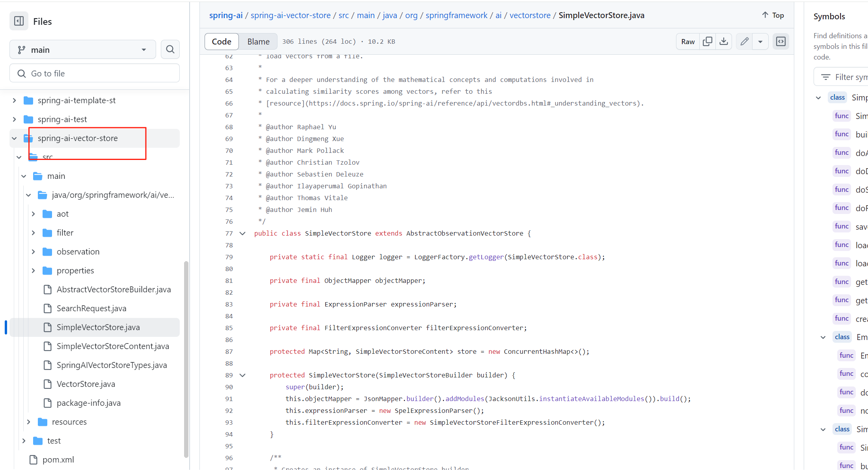
Task: Open the code symbols view icon
Action: (x=780, y=41)
